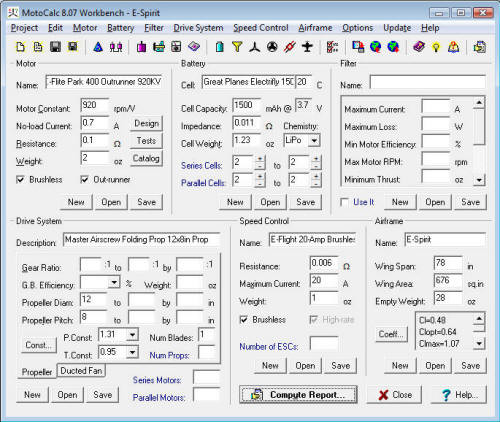Toggle the motor Brushless checkbox
Screen dimensions: 500x422
[21, 180]
